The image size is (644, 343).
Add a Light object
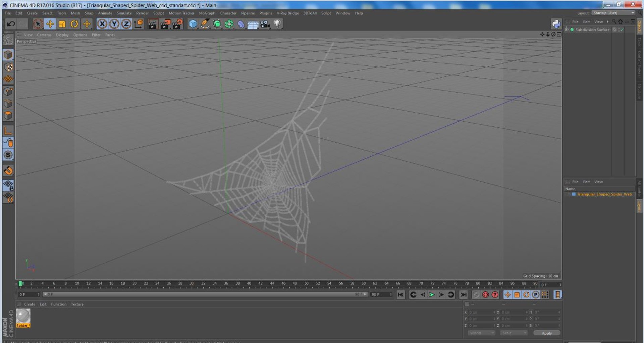(277, 24)
